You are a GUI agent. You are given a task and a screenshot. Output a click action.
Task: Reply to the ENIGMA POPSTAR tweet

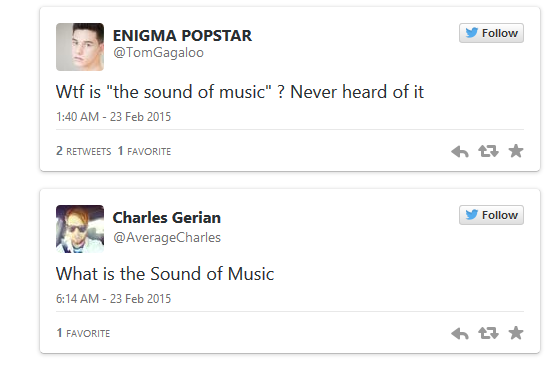(x=460, y=152)
